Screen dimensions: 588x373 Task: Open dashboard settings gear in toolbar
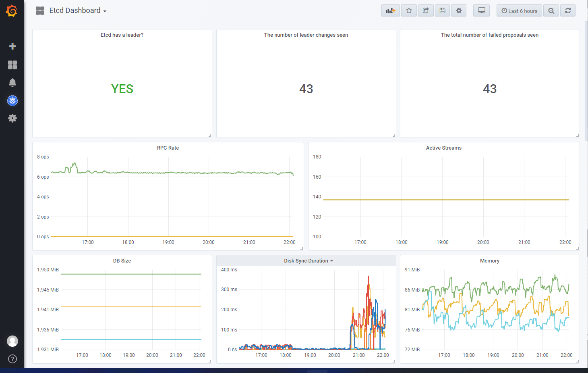[459, 11]
